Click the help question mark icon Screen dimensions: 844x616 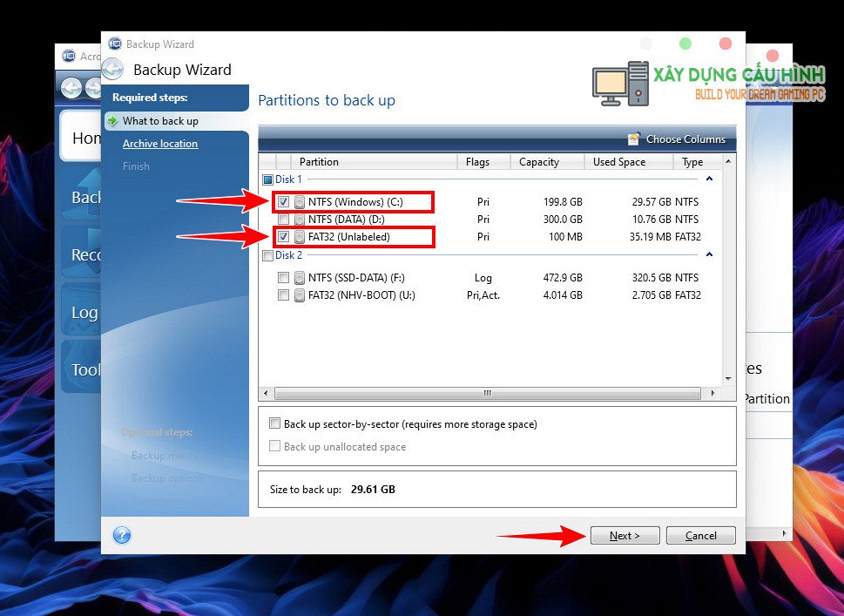[x=122, y=535]
